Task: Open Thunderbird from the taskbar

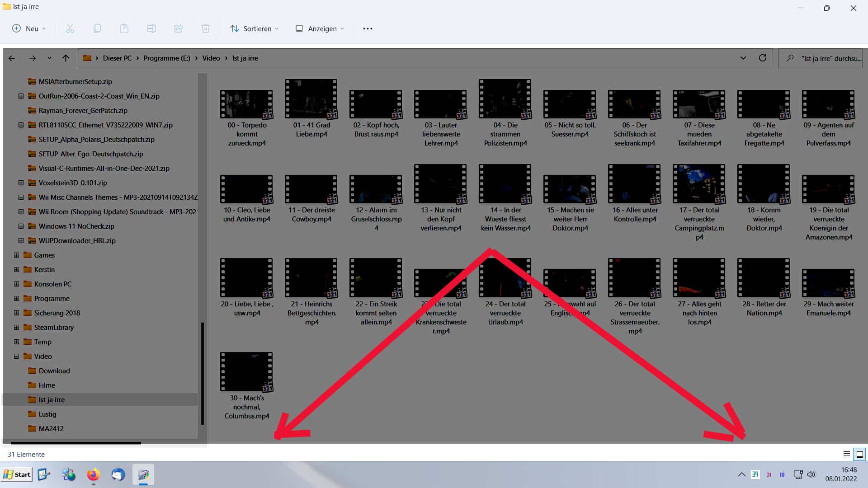Action: [118, 474]
